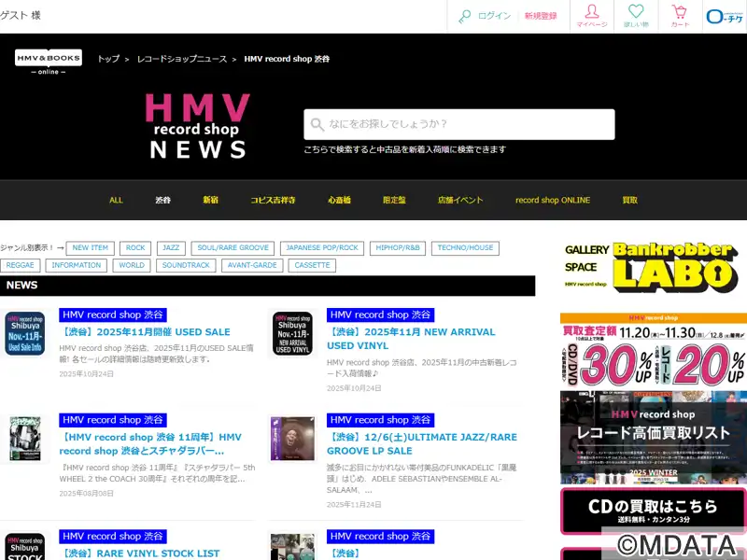Filter by REGGAE genre
The width and height of the screenshot is (747, 560).
pos(20,265)
